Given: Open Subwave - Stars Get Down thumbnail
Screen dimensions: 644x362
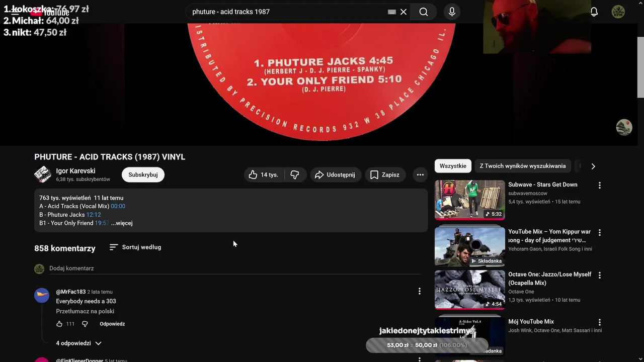Looking at the screenshot, I should pyautogui.click(x=470, y=200).
